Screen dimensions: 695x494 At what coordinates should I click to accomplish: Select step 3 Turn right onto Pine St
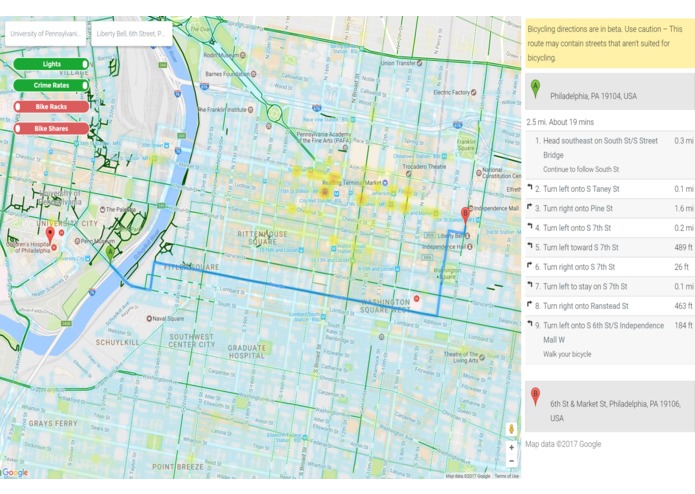pyautogui.click(x=610, y=208)
